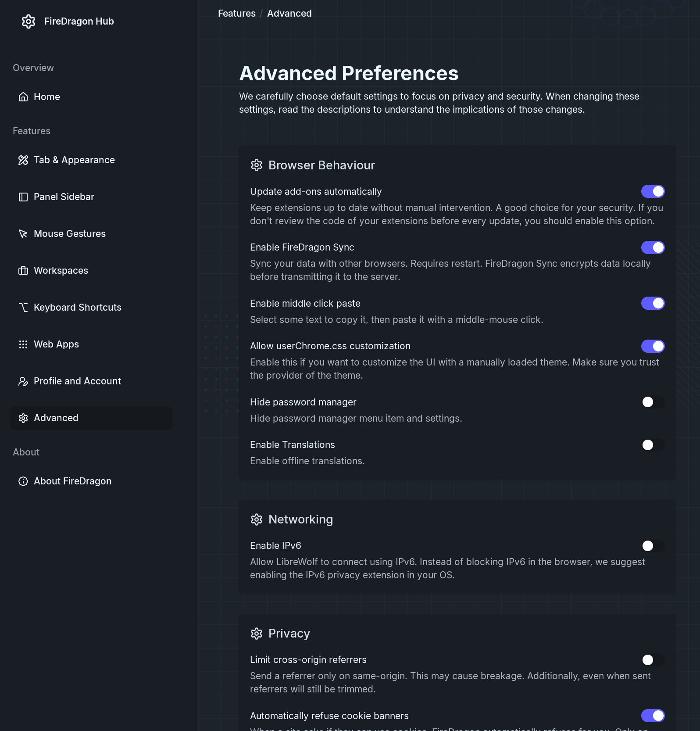This screenshot has width=700, height=731.
Task: Click the Keyboard Shortcuts option-key icon
Action: point(23,308)
